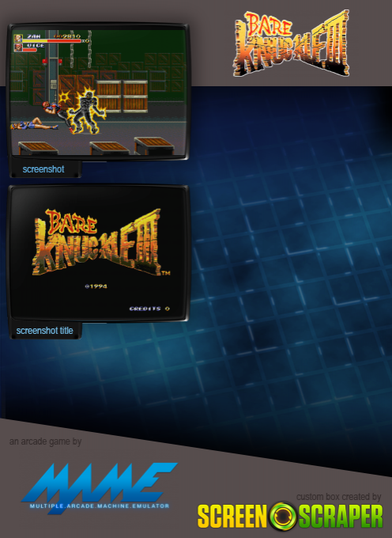Click the ZAN player portrait in gameplay screenshot
This screenshot has width=392, height=538.
[18, 38]
